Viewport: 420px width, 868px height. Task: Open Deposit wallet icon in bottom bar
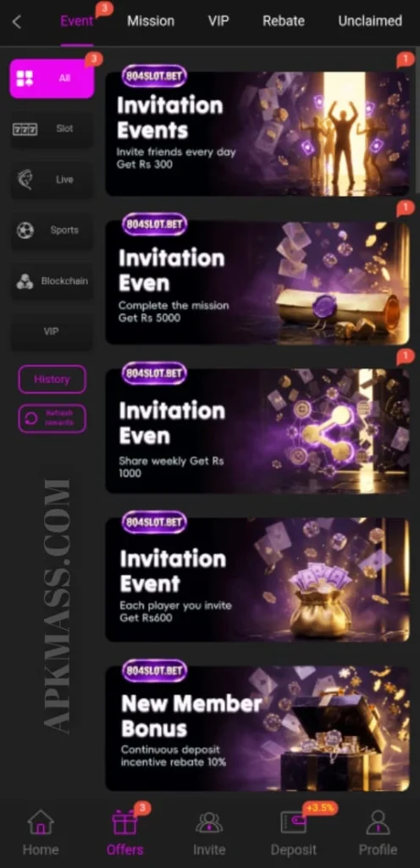[x=294, y=822]
